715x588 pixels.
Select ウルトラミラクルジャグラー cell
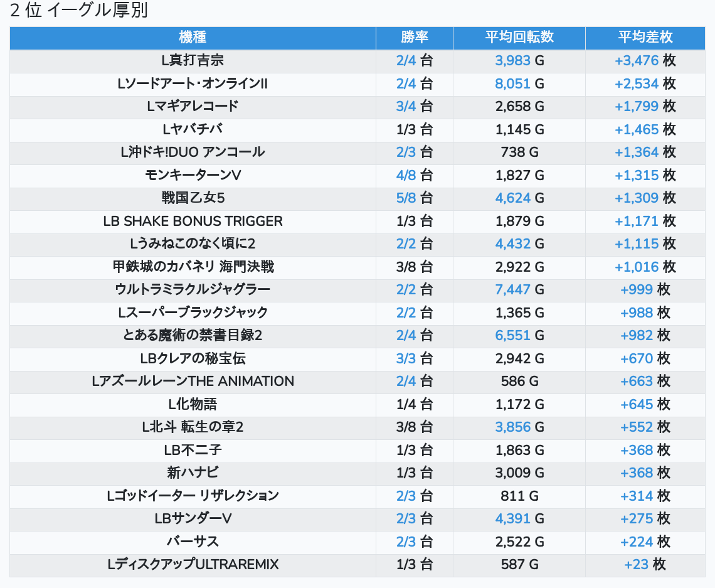(193, 290)
